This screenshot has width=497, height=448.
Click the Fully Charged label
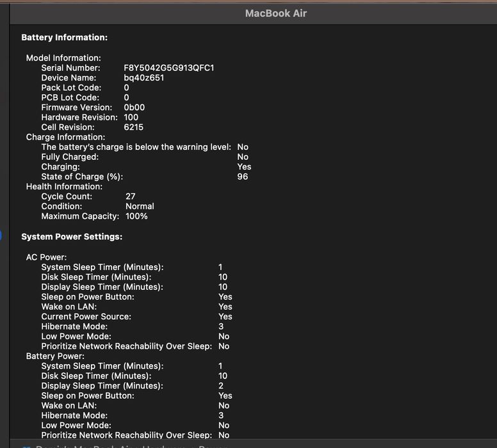pos(70,157)
